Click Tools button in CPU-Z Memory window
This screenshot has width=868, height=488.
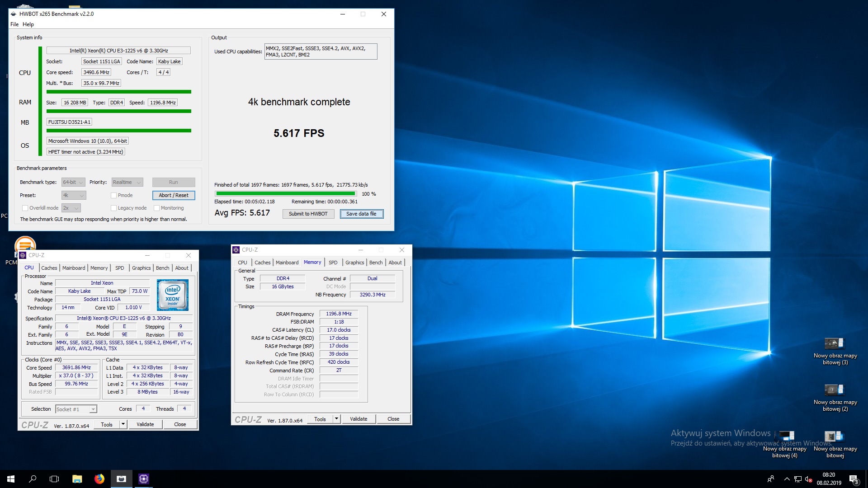(x=320, y=419)
